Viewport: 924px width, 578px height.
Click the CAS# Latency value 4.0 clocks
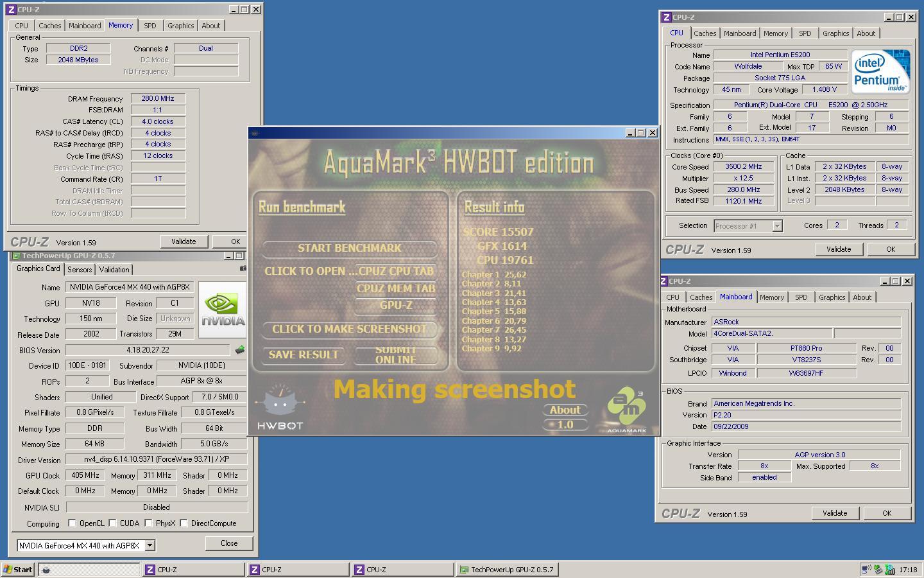158,121
